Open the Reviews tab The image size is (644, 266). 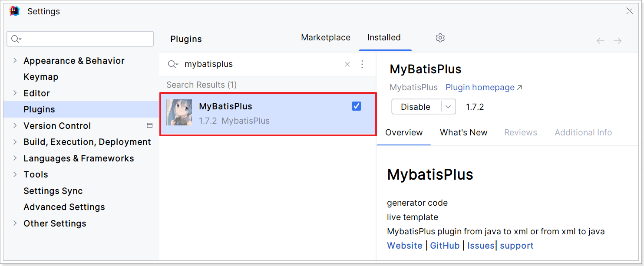(521, 133)
